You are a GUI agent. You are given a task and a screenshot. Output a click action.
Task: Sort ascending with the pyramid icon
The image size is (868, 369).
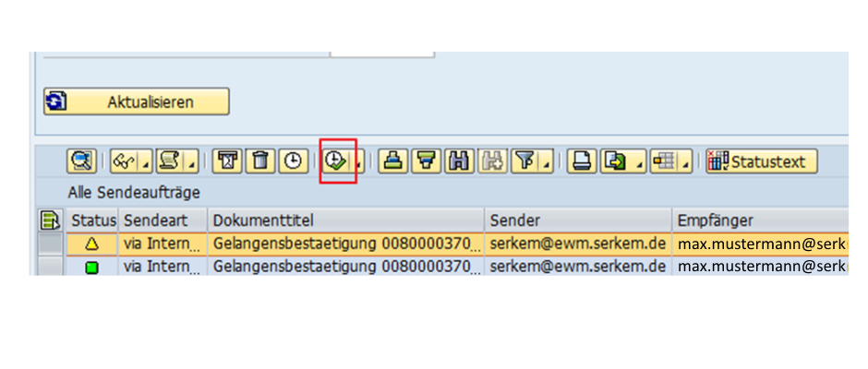pyautogui.click(x=393, y=161)
